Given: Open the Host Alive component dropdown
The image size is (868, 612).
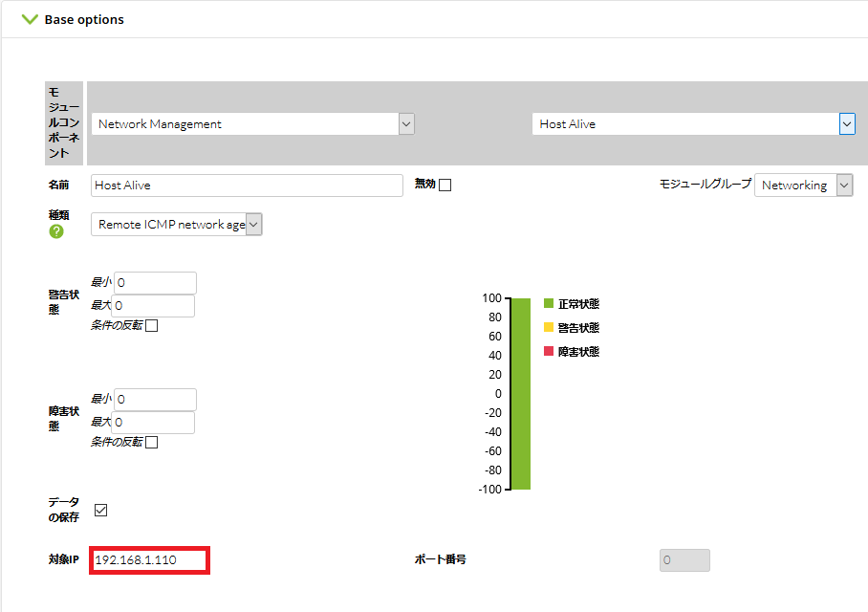Looking at the screenshot, I should pos(694,124).
